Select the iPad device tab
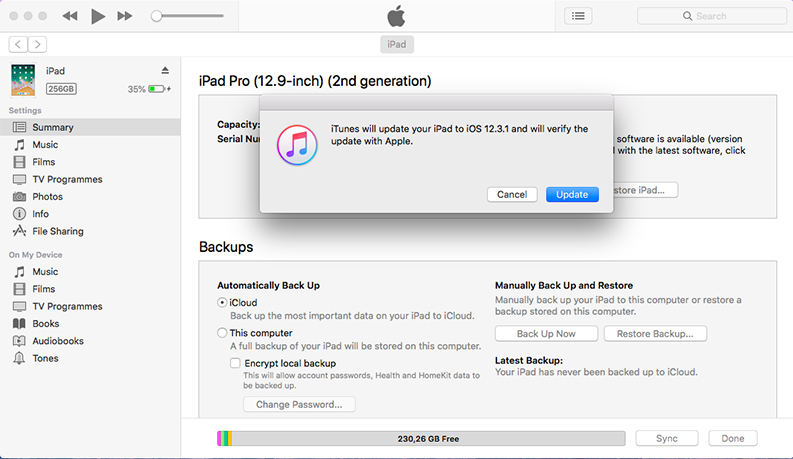 click(396, 44)
